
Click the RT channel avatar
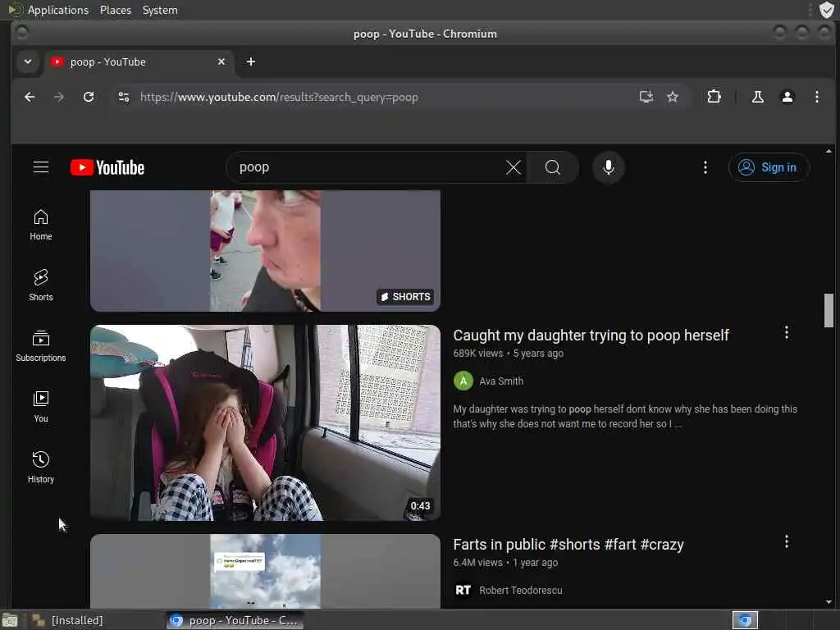point(463,591)
